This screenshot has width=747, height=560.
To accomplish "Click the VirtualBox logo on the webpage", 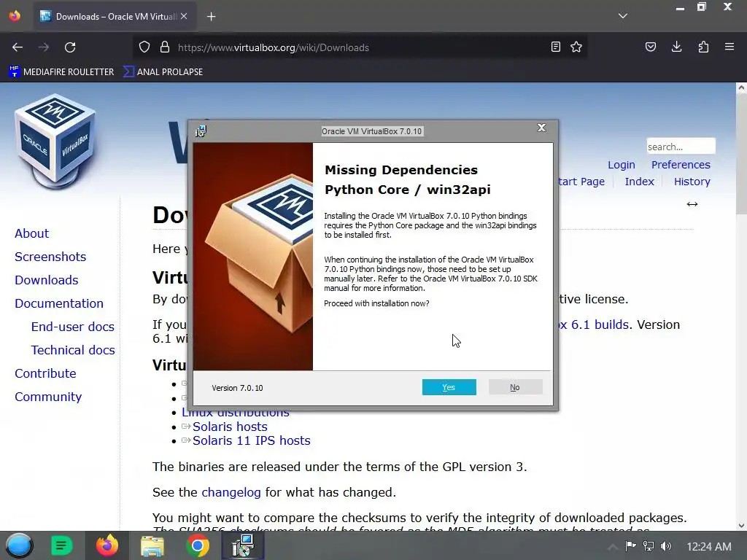I will [x=55, y=141].
